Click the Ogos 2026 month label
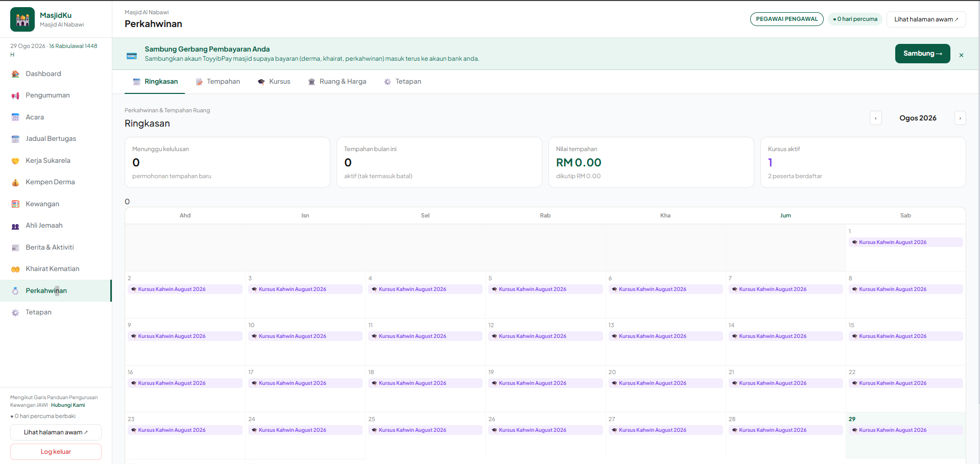This screenshot has height=464, width=980. coord(918,118)
